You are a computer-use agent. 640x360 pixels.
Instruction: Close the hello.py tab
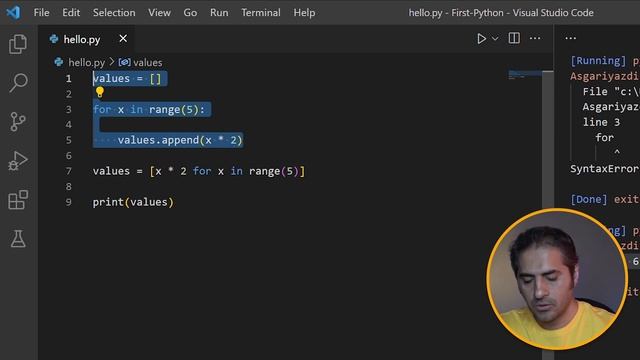click(123, 39)
